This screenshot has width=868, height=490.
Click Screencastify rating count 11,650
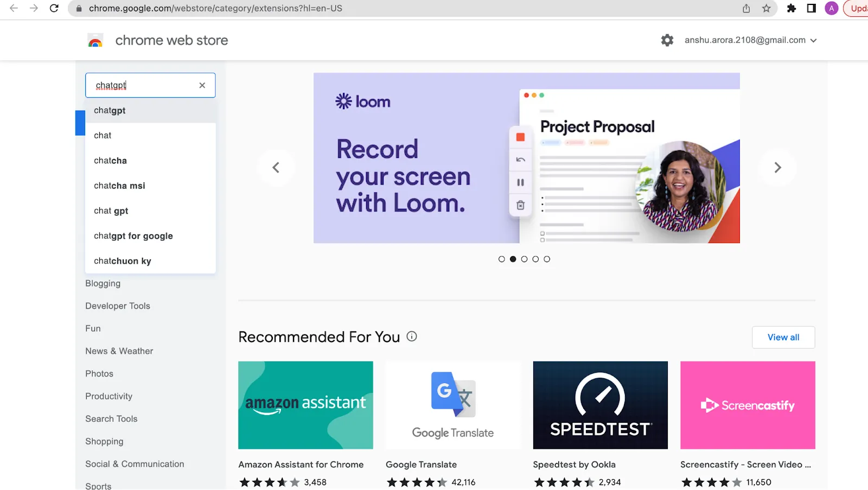point(758,482)
